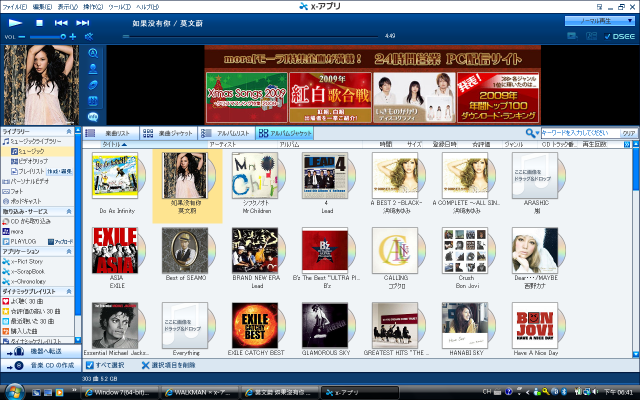
Task: Stop playback with the square Stop button
Action: pos(39,23)
